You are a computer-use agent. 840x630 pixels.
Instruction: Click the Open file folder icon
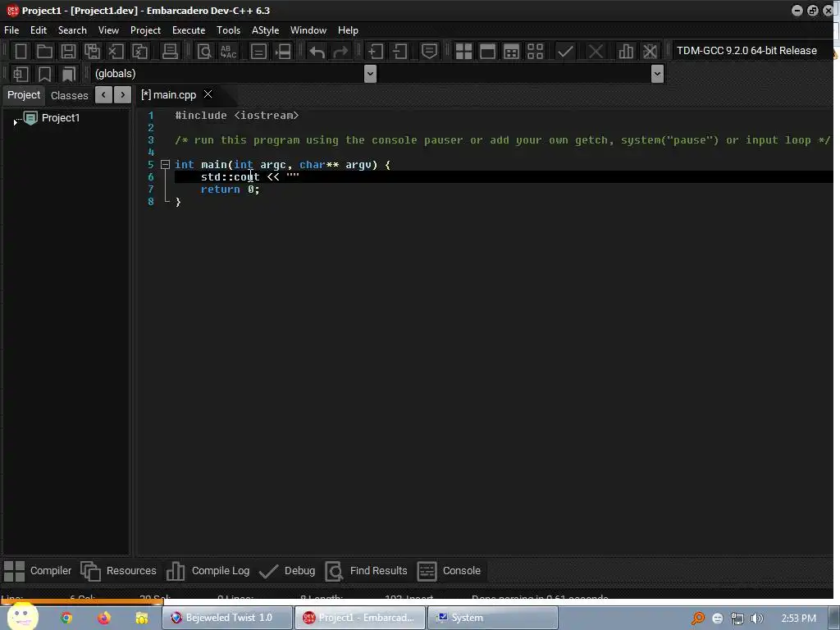coord(44,52)
